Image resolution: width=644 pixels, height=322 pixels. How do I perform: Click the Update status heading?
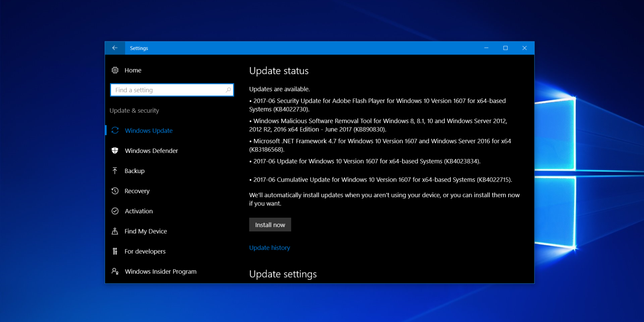[x=279, y=71]
